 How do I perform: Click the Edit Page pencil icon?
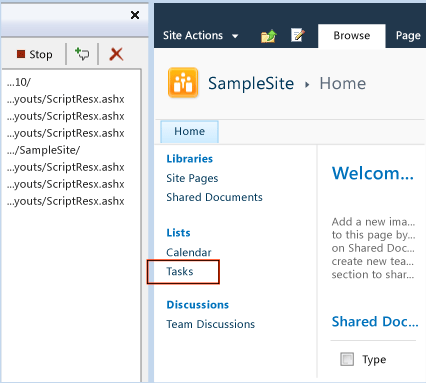pos(298,35)
